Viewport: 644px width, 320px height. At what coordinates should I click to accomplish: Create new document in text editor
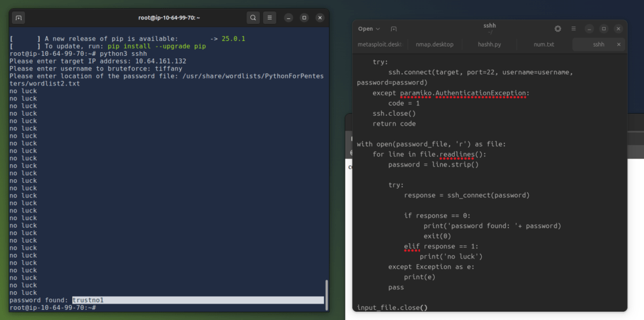click(x=394, y=29)
